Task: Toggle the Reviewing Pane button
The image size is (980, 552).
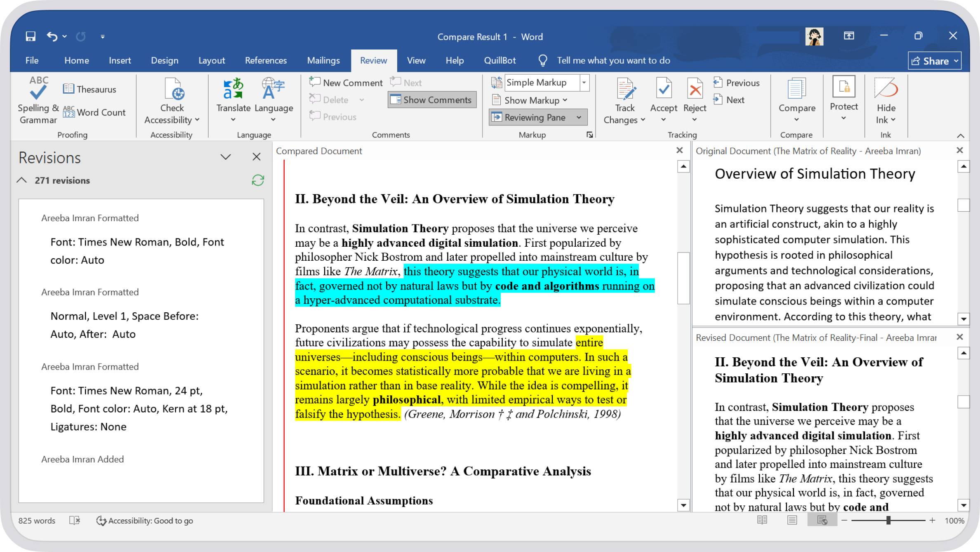Action: (x=530, y=117)
